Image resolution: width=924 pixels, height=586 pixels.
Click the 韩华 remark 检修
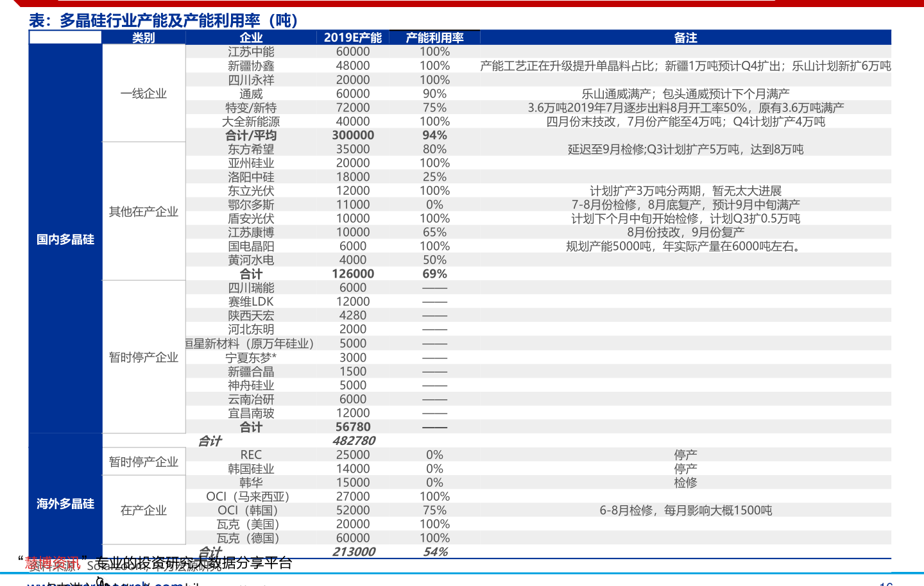pos(685,483)
